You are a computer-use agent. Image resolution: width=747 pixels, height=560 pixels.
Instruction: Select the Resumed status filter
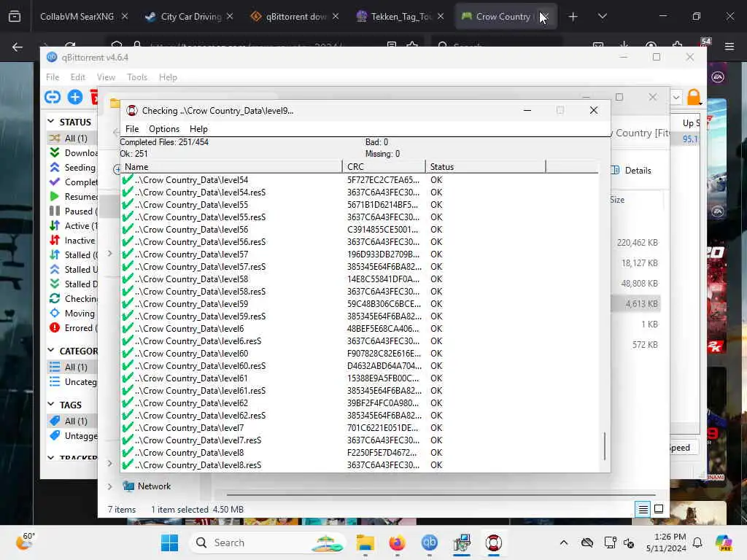pyautogui.click(x=73, y=197)
